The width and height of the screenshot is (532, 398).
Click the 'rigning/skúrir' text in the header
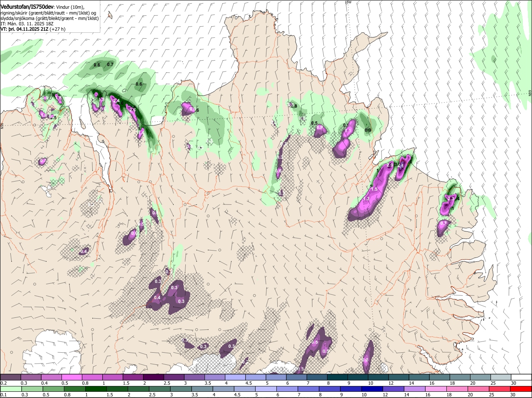tap(15, 13)
